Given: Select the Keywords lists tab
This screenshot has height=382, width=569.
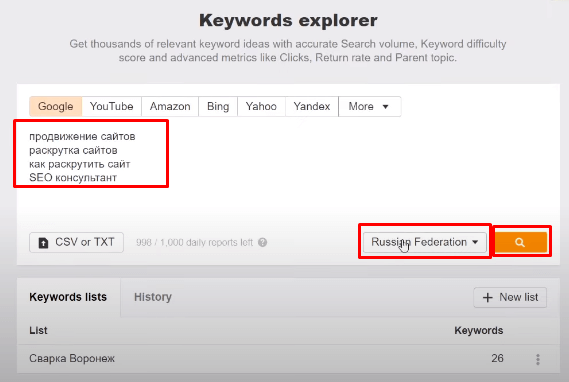Looking at the screenshot, I should tap(68, 297).
